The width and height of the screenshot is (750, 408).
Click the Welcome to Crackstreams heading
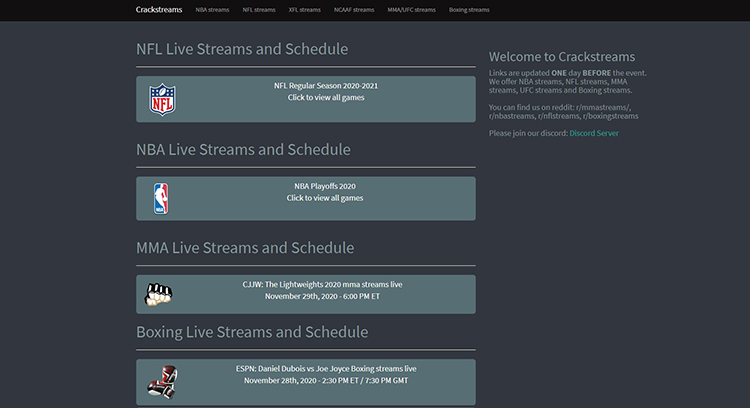(x=562, y=56)
